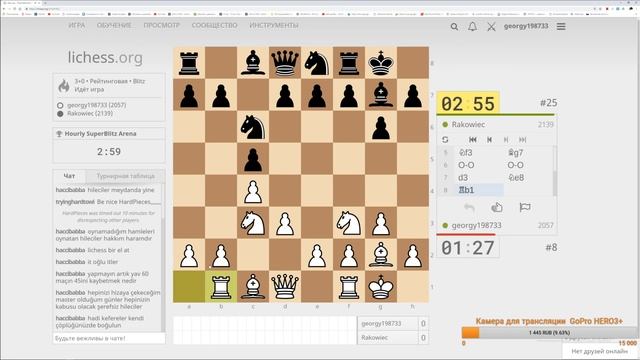The height and width of the screenshot is (360, 640).
Task: Open the georgy198733 profile dropdown in header
Action: click(526, 26)
